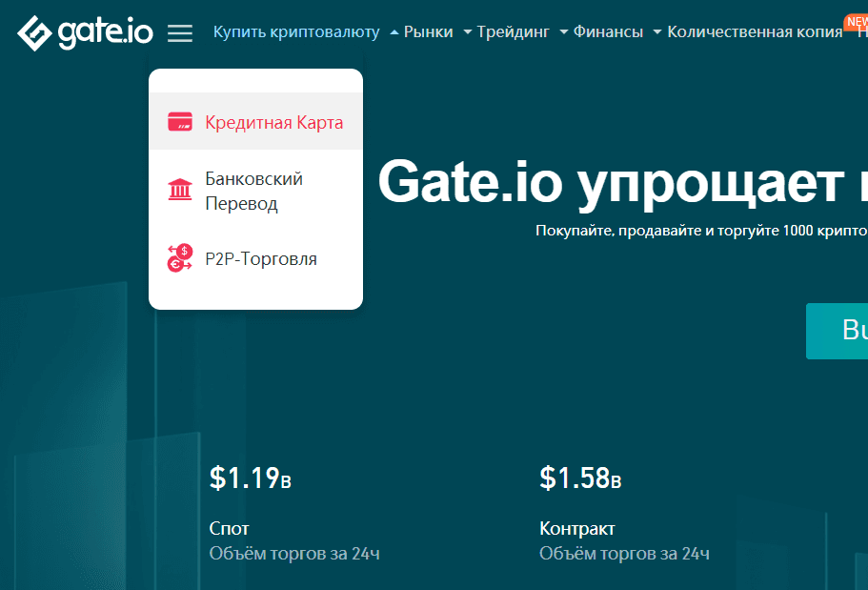Image resolution: width=868 pixels, height=590 pixels.
Task: Select Банковский Перевод menu entry
Action: click(x=255, y=191)
